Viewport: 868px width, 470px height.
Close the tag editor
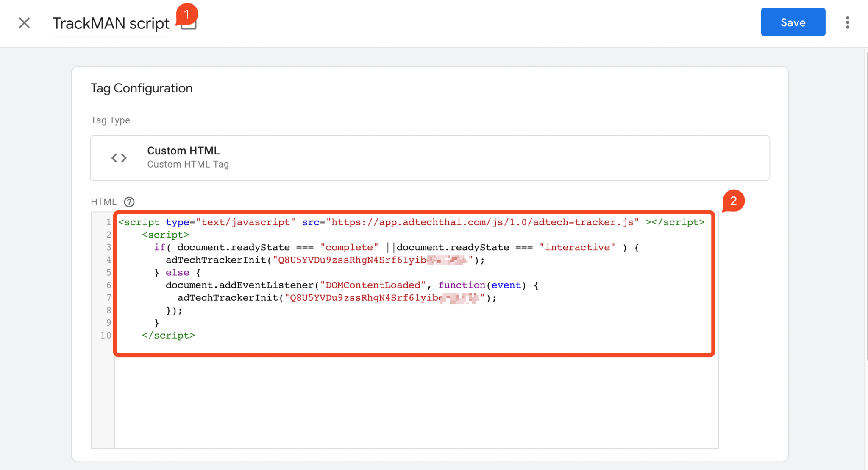[x=24, y=23]
